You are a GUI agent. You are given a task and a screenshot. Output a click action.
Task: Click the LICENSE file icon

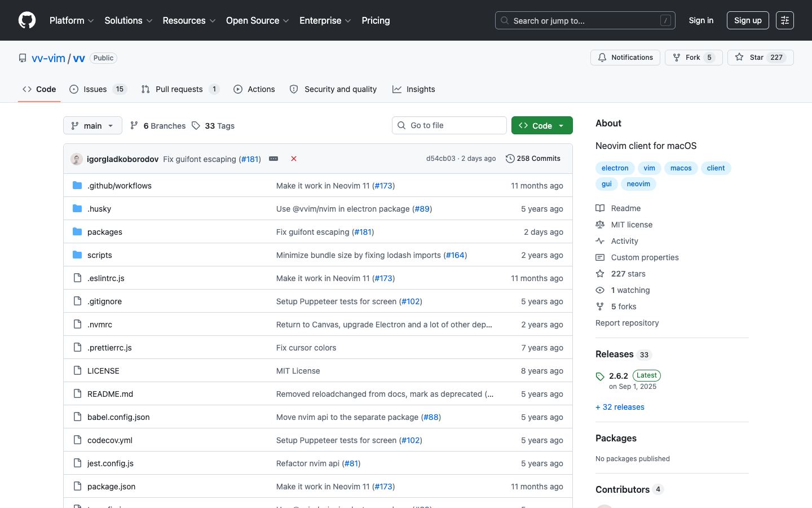[77, 371]
